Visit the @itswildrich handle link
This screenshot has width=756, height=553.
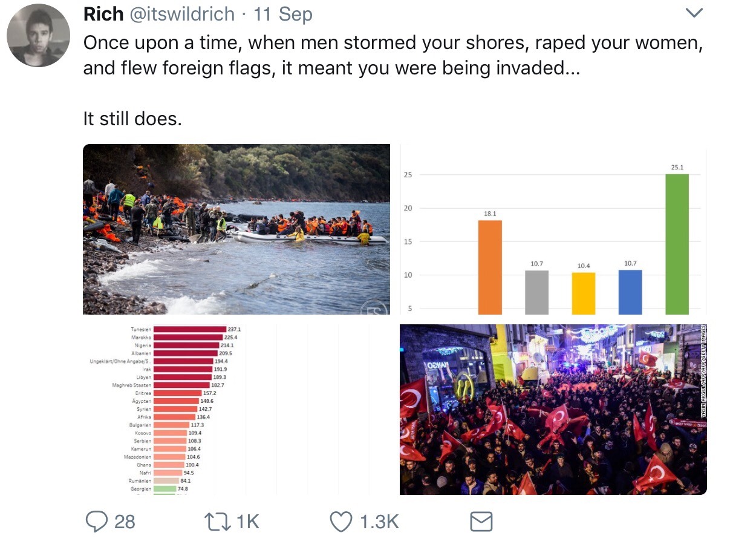pyautogui.click(x=182, y=14)
